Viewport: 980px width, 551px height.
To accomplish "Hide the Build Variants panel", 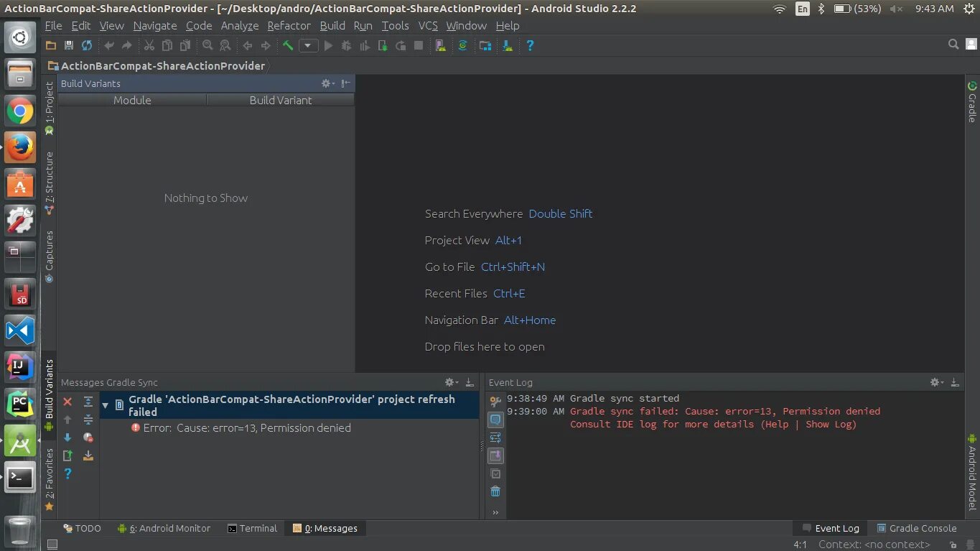I will point(346,83).
